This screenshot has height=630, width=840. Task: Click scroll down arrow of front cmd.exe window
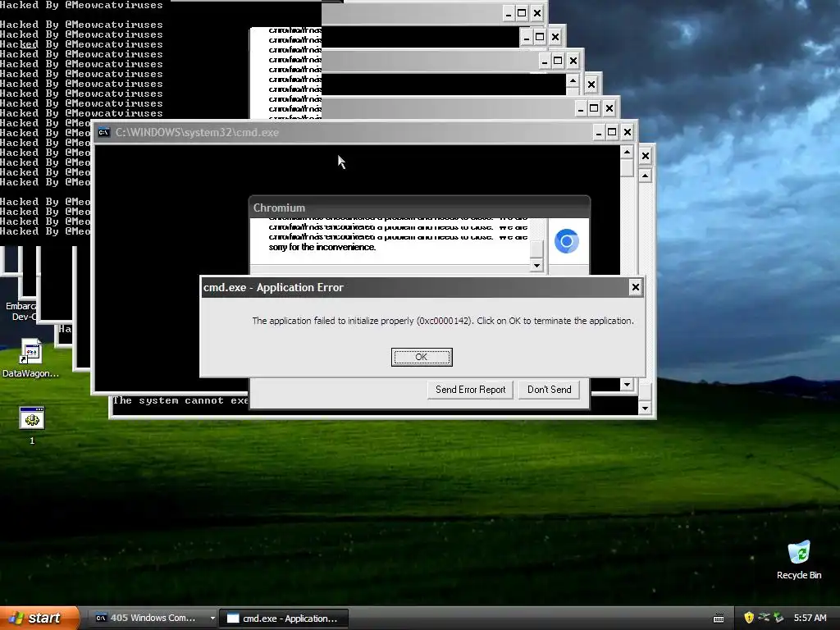tap(627, 384)
